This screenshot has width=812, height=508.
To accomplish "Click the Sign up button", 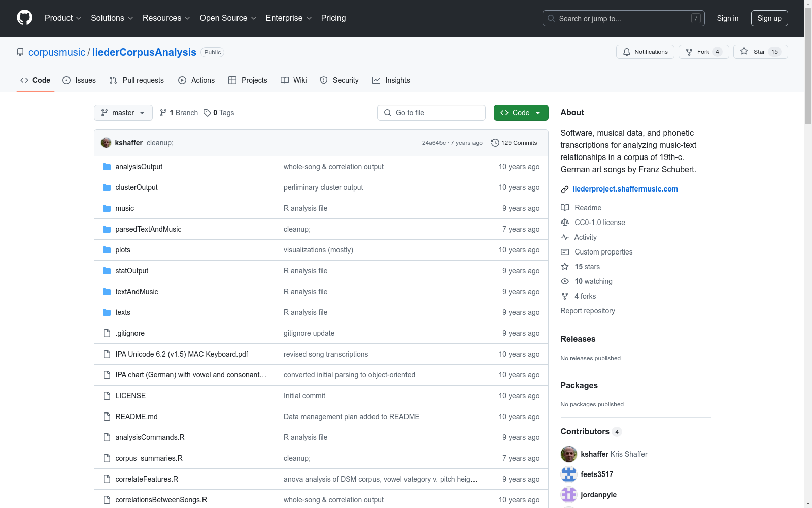I will tap(769, 18).
